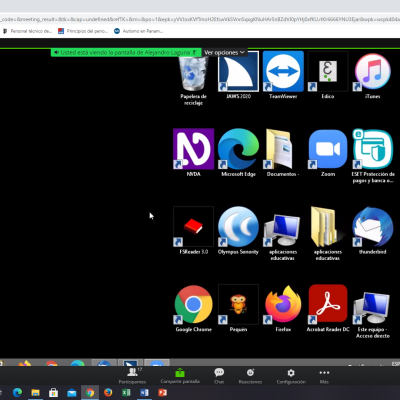Open Zoom Configuración gear
This screenshot has width=400, height=400.
[291, 376]
